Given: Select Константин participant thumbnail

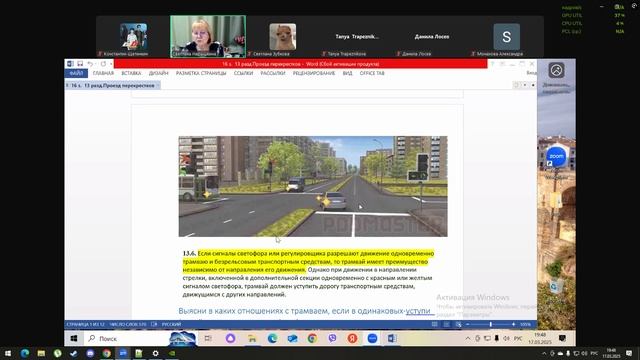Looking at the screenshot, I should [133, 36].
